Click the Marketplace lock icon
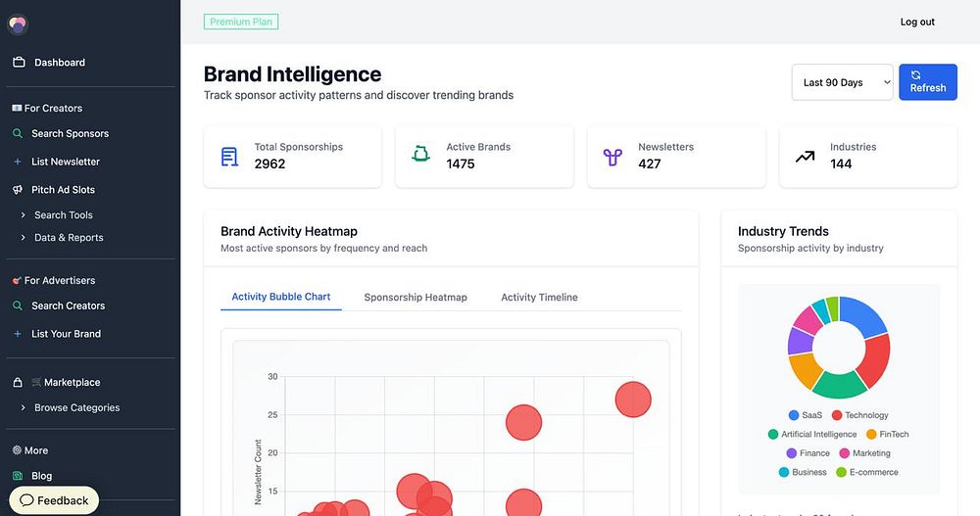Screen dimensions: 980x516 [x=18, y=383]
